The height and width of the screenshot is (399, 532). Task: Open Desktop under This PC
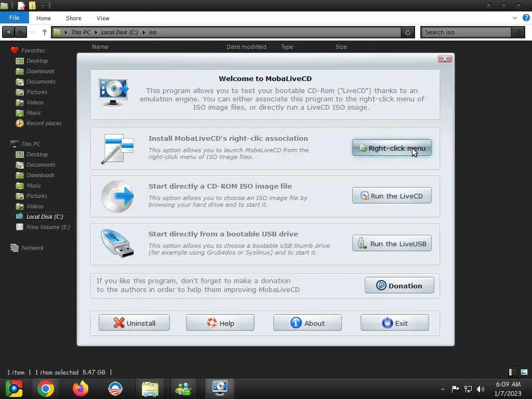click(x=37, y=154)
